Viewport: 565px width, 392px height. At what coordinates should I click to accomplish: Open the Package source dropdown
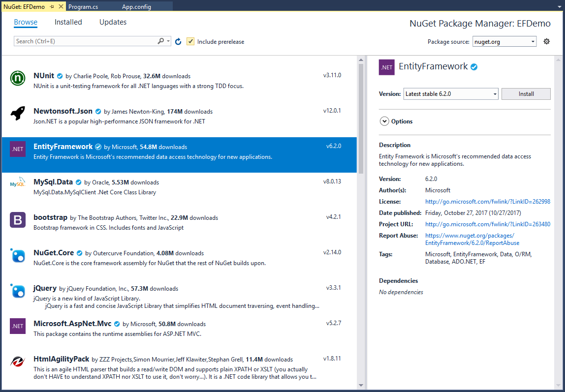pyautogui.click(x=504, y=41)
